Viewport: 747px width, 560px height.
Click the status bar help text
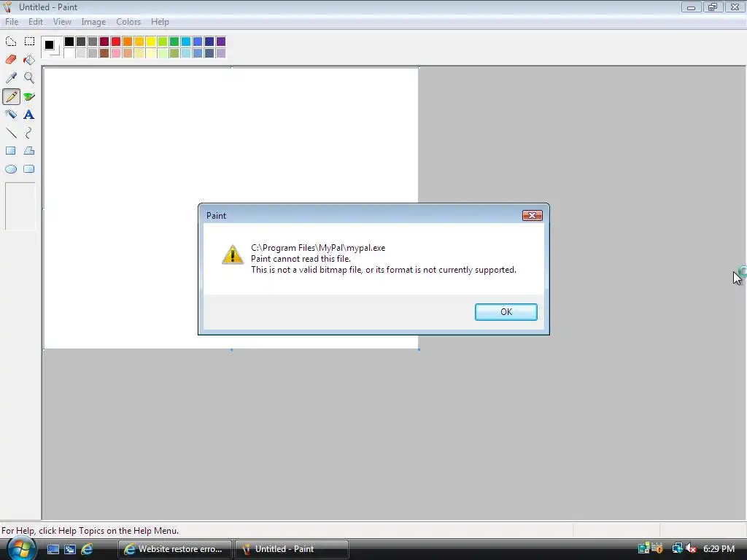[x=90, y=531]
